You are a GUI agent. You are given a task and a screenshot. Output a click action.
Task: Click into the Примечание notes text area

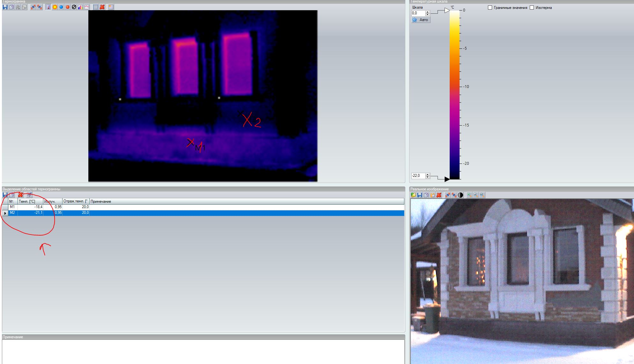click(203, 351)
